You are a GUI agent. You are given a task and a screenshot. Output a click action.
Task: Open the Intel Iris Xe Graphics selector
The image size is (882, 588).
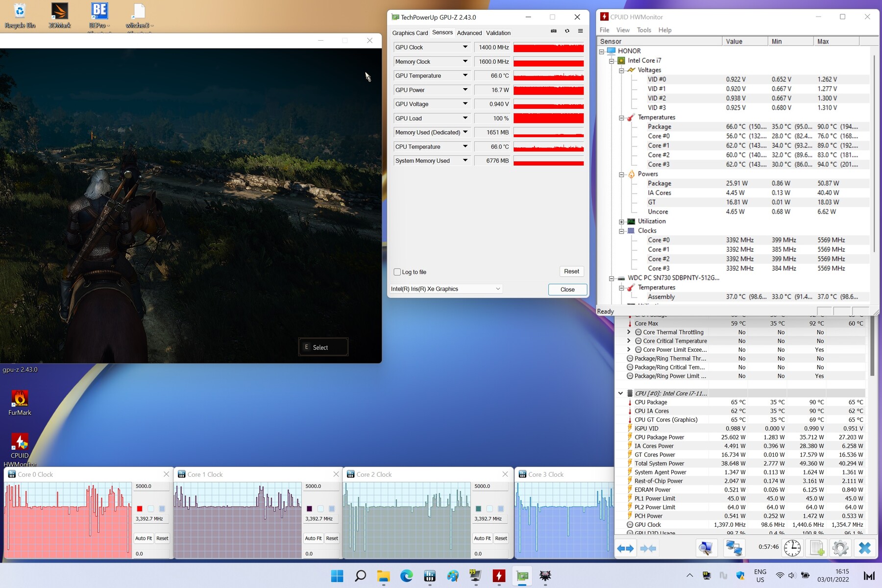coord(445,289)
